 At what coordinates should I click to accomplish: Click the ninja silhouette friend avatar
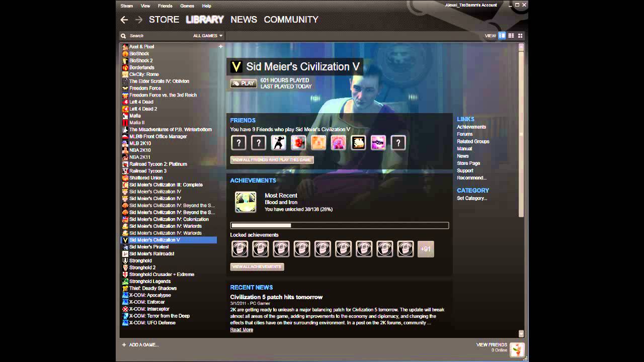(278, 143)
